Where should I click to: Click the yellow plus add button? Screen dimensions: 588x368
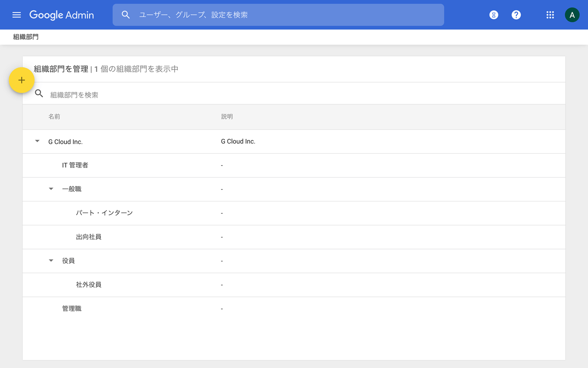click(22, 80)
